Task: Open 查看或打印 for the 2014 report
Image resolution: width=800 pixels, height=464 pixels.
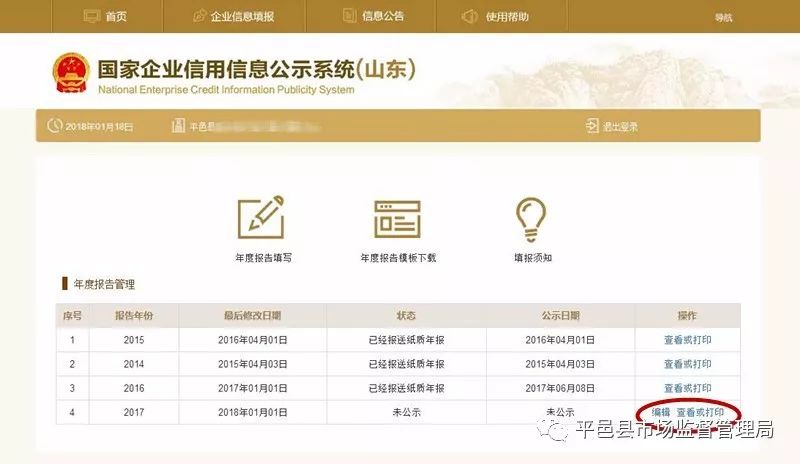Action: [x=687, y=364]
